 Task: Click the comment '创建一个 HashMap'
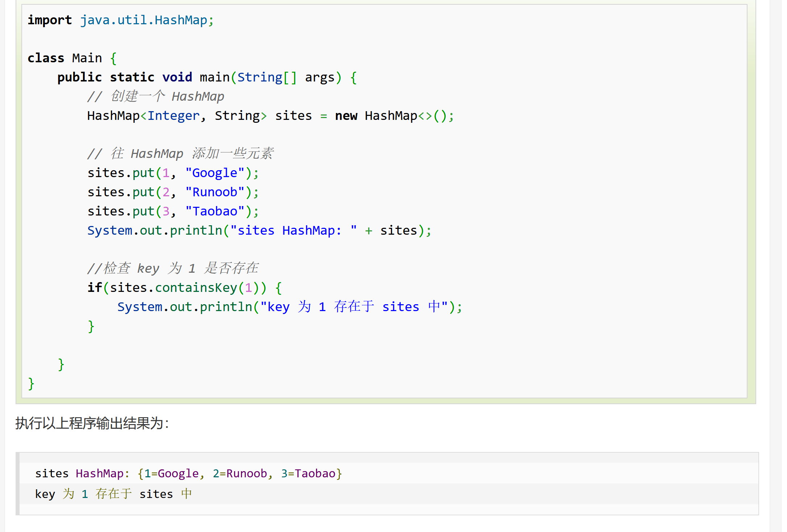pos(156,96)
